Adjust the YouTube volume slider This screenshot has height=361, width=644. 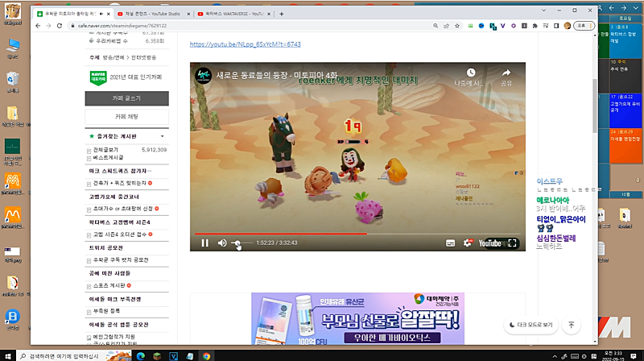(242, 243)
